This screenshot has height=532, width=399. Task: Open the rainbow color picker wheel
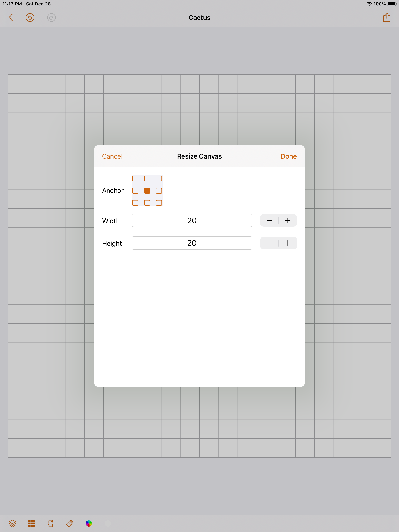[x=89, y=523]
